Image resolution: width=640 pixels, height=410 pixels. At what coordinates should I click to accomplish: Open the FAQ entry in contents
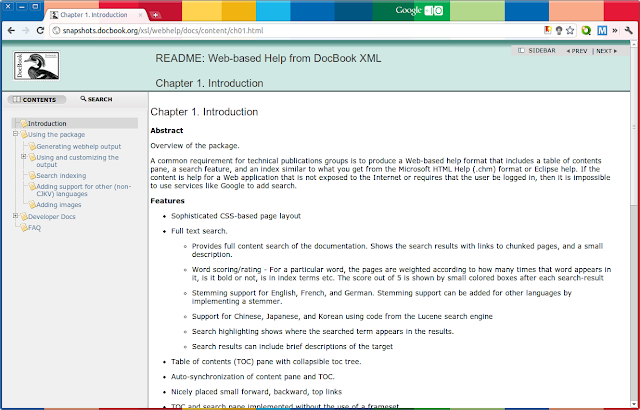34,228
